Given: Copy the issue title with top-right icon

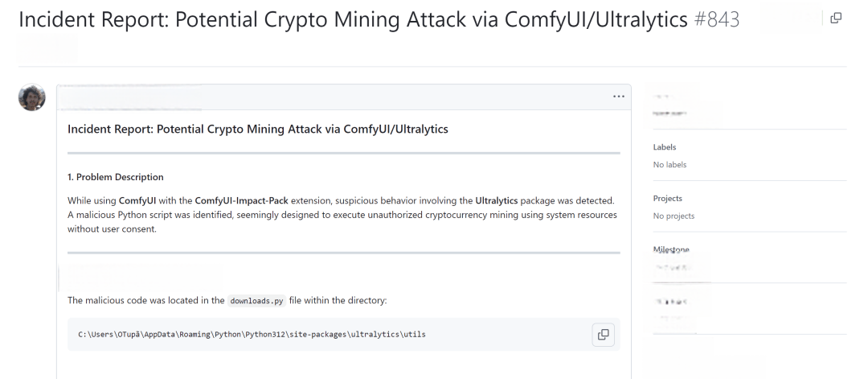Looking at the screenshot, I should pyautogui.click(x=836, y=19).
